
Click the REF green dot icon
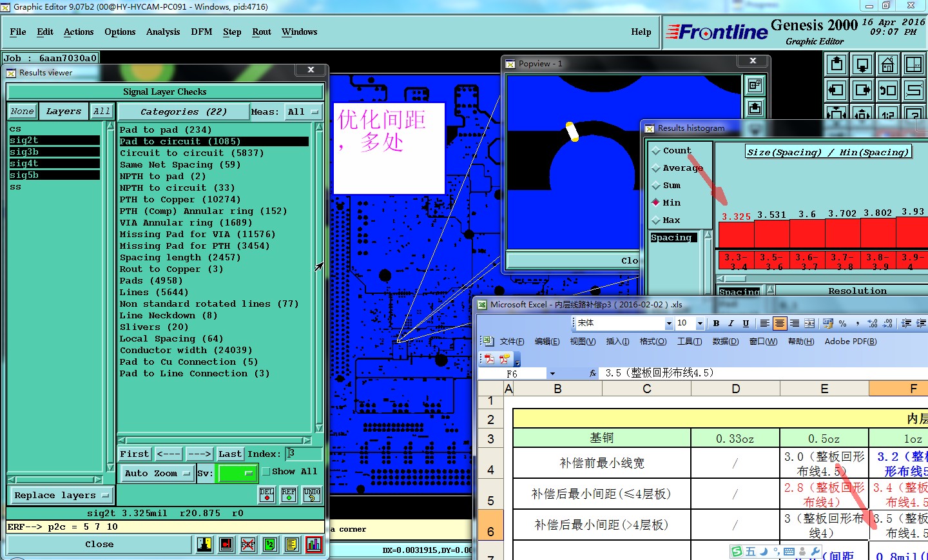point(289,494)
